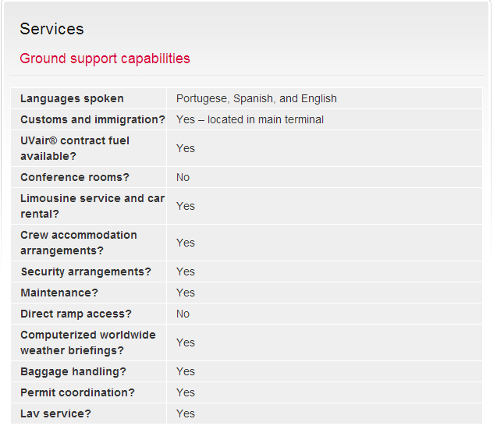This screenshot has height=433, width=504.
Task: Select the Yes value beside Maintenance
Action: [x=186, y=293]
